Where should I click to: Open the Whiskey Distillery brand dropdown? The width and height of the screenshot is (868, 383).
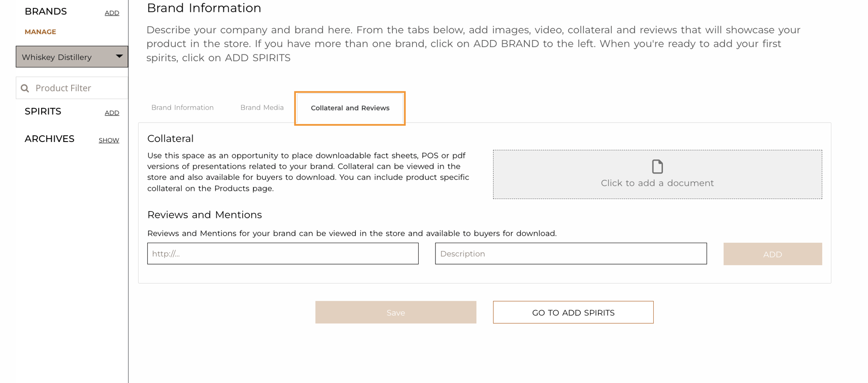pyautogui.click(x=72, y=56)
